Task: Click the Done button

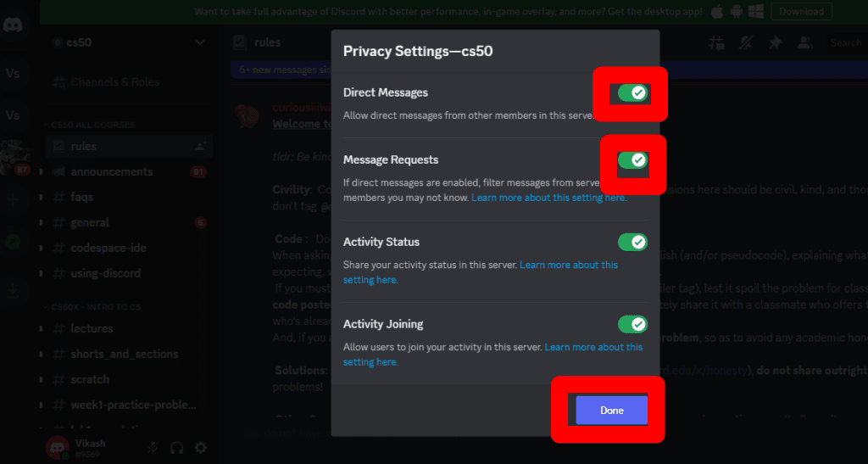Action: point(611,411)
